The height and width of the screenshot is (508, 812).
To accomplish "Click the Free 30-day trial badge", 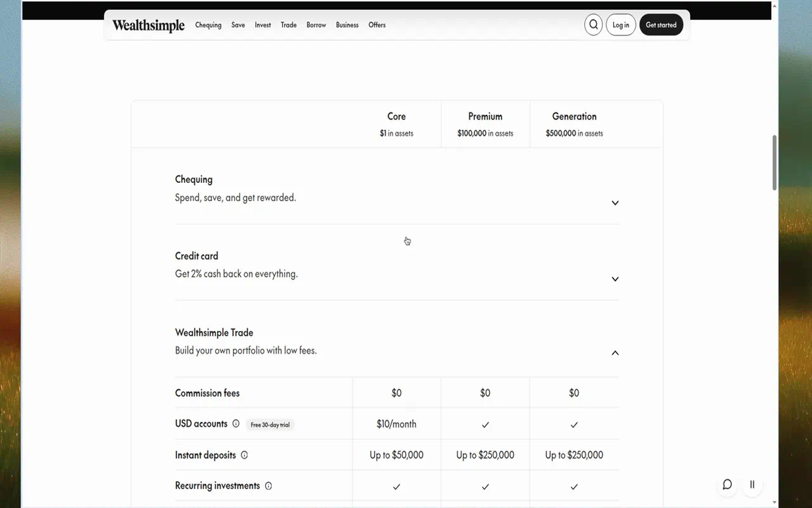I will point(270,424).
